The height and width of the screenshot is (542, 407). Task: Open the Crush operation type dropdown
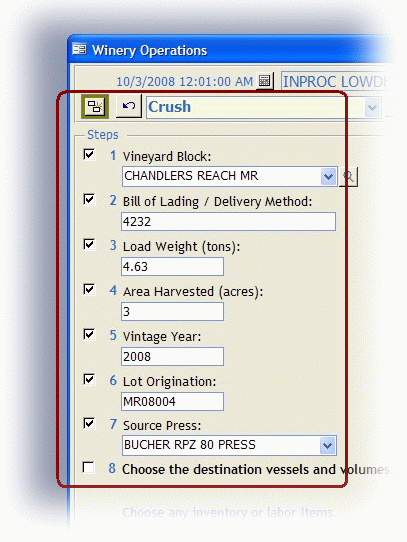(372, 108)
